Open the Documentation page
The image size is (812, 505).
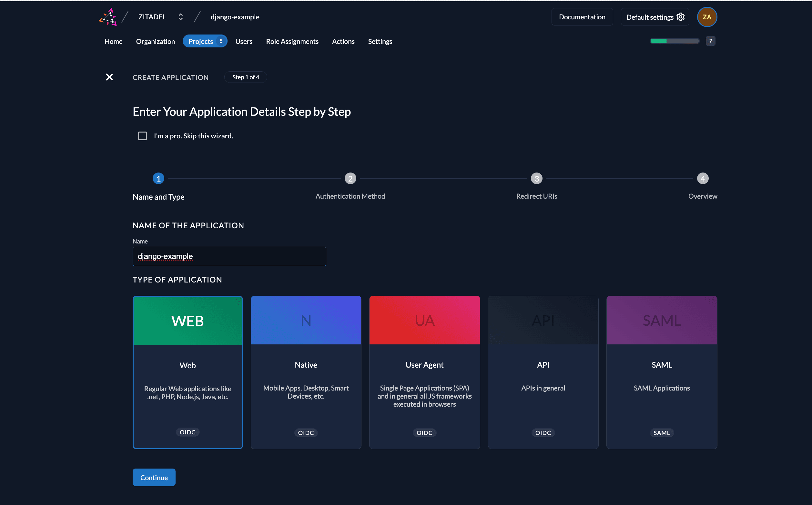pos(582,17)
